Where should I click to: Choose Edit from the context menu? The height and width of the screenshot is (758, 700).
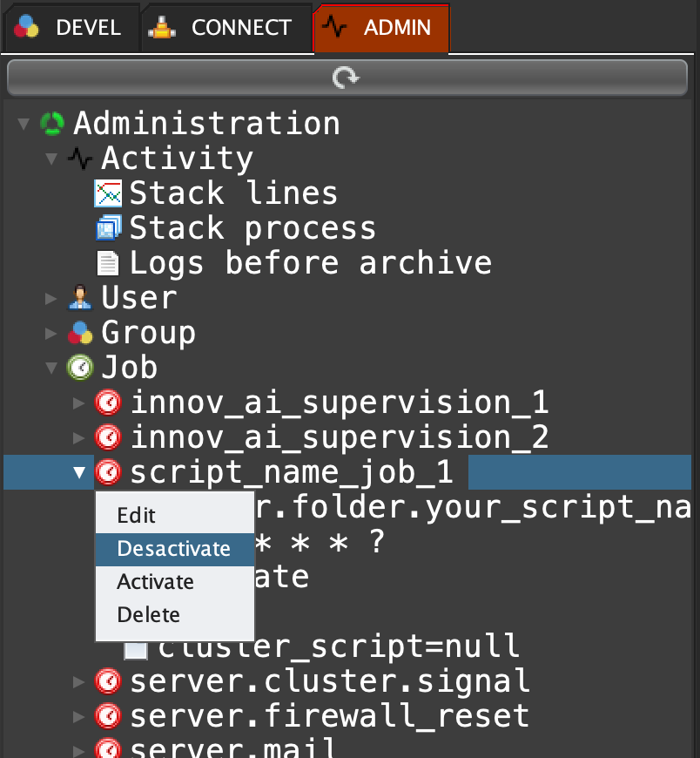tap(135, 516)
